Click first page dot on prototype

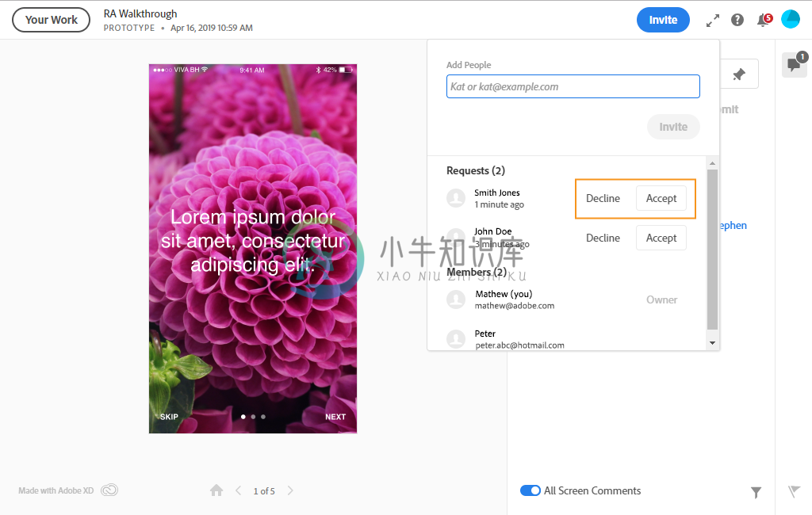[243, 417]
